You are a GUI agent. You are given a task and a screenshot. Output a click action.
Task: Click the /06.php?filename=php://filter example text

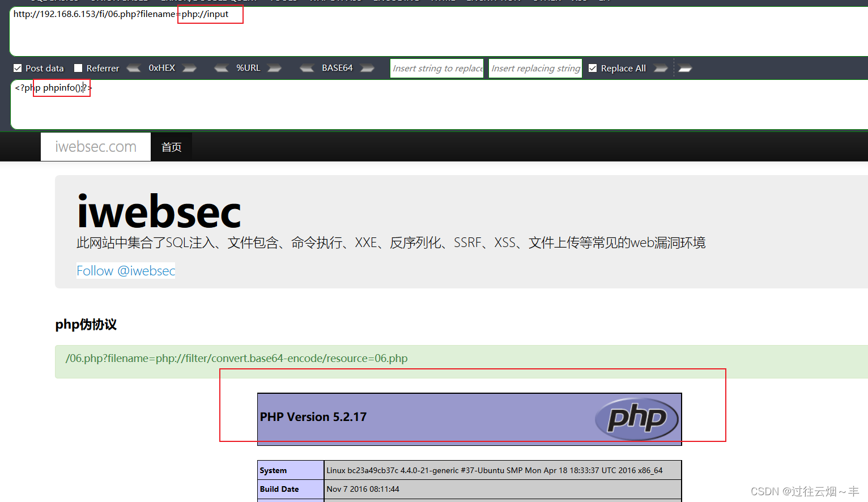click(x=237, y=359)
